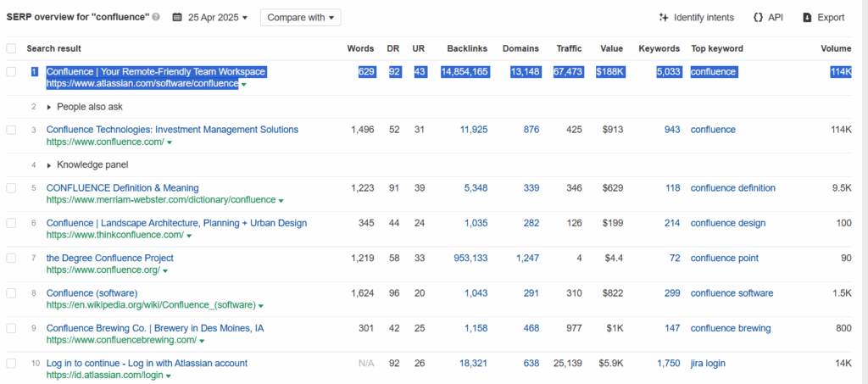The width and height of the screenshot is (868, 384).
Task: Select checkbox for Confluence Brewing Co. result
Action: click(11, 328)
